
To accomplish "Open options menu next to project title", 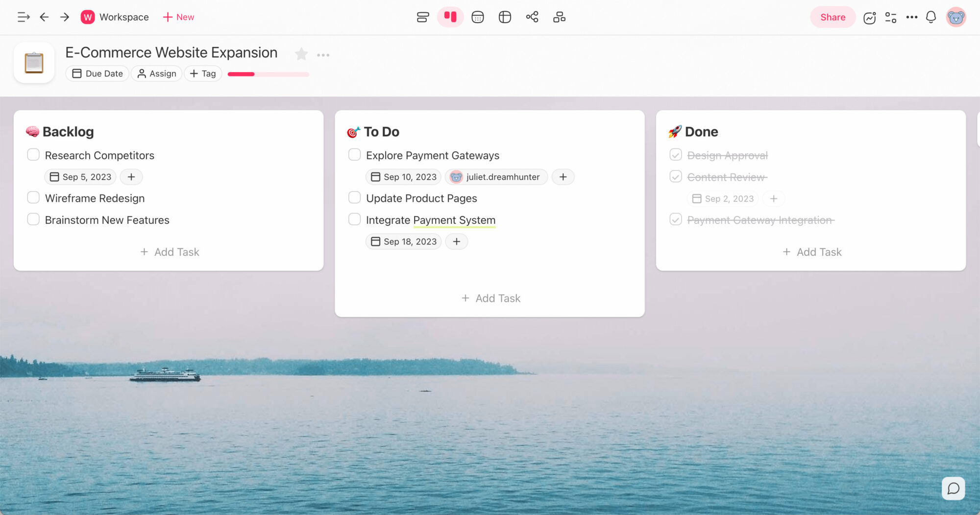I will click(x=323, y=54).
